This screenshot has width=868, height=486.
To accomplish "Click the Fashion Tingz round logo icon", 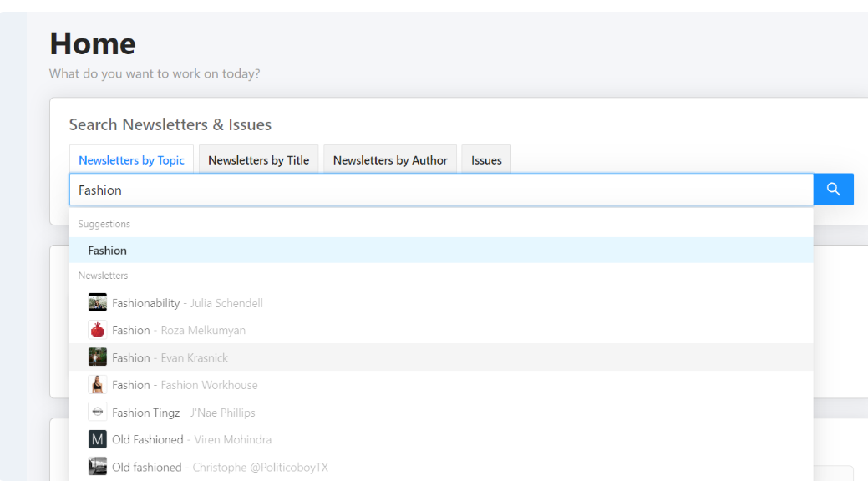I will tap(98, 413).
